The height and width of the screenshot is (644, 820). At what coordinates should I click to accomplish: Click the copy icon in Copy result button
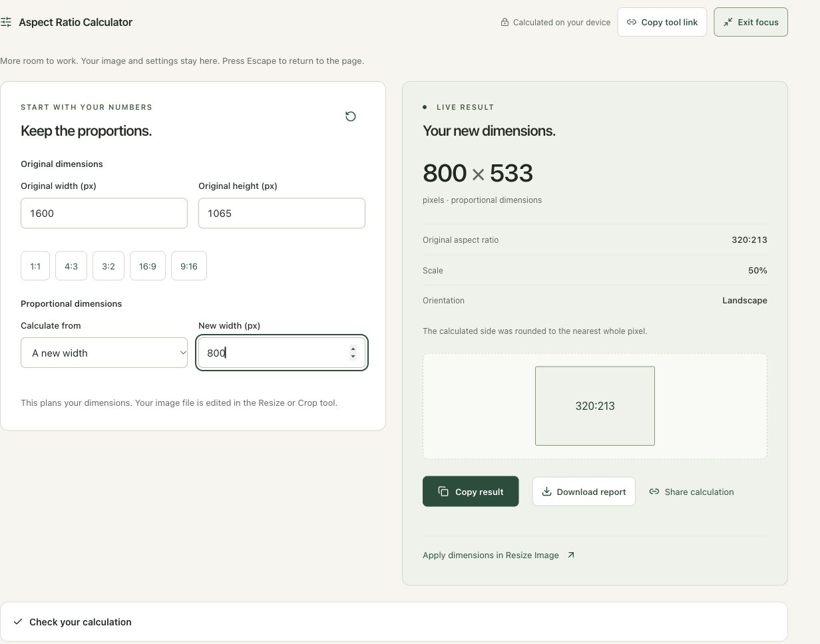coord(443,492)
